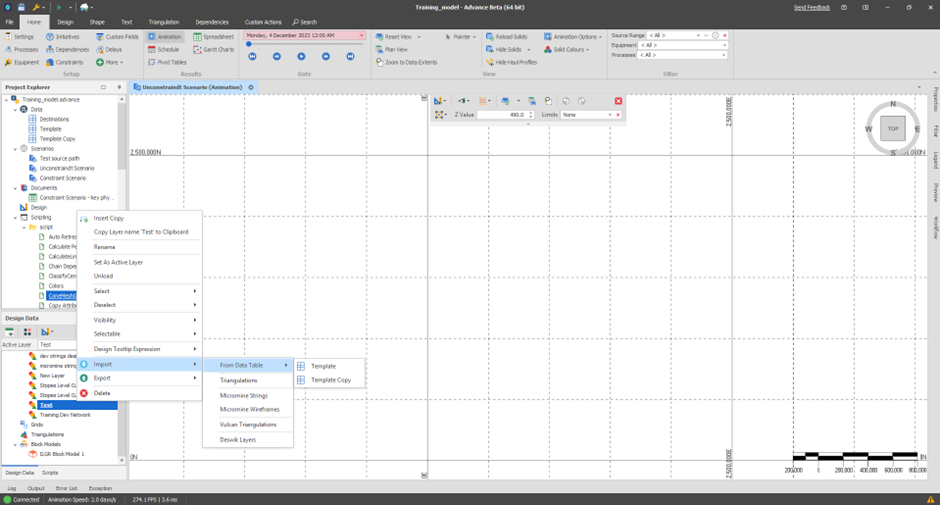Click the Send Feedback link
The image size is (940, 505).
811,7
